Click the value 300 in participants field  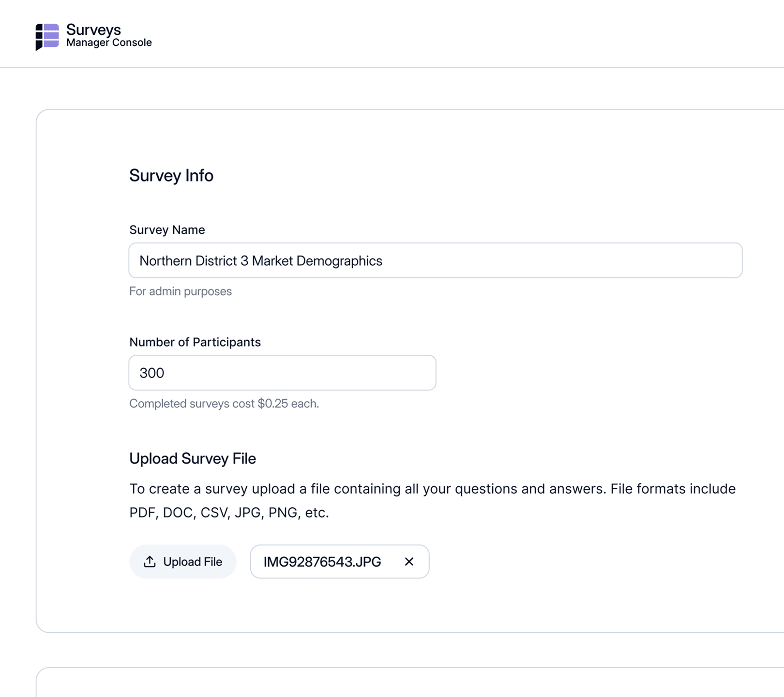click(152, 373)
